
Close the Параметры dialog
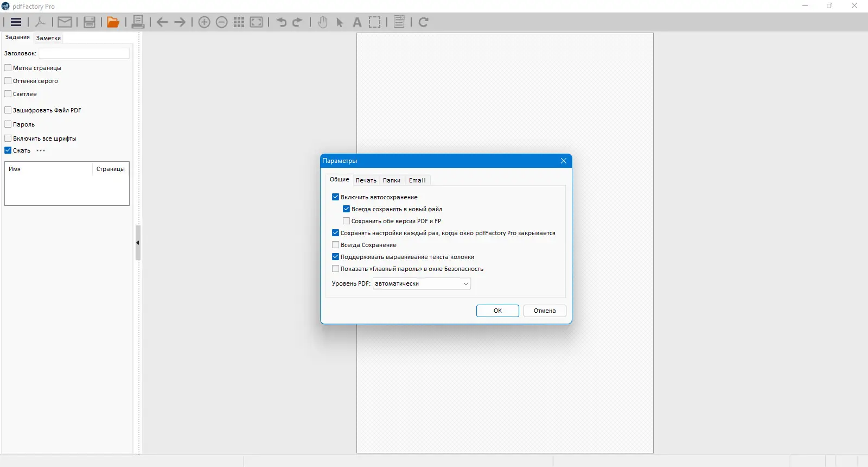click(564, 161)
